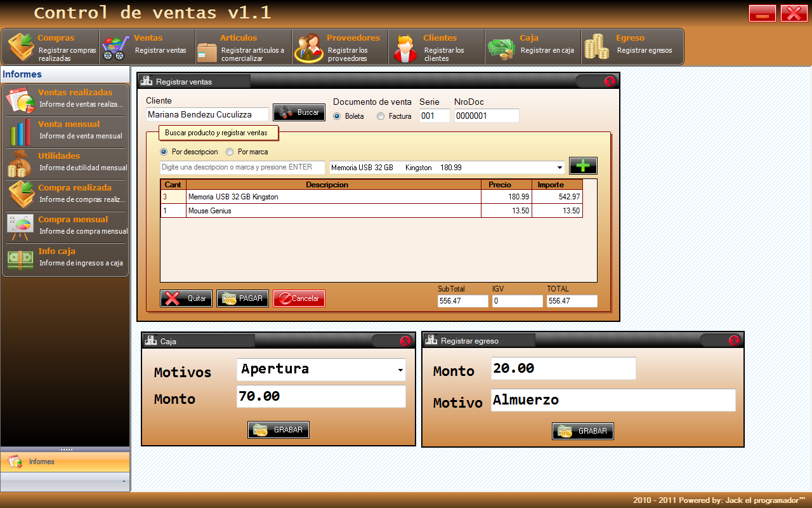Open the product selection dropdown

pyautogui.click(x=558, y=166)
